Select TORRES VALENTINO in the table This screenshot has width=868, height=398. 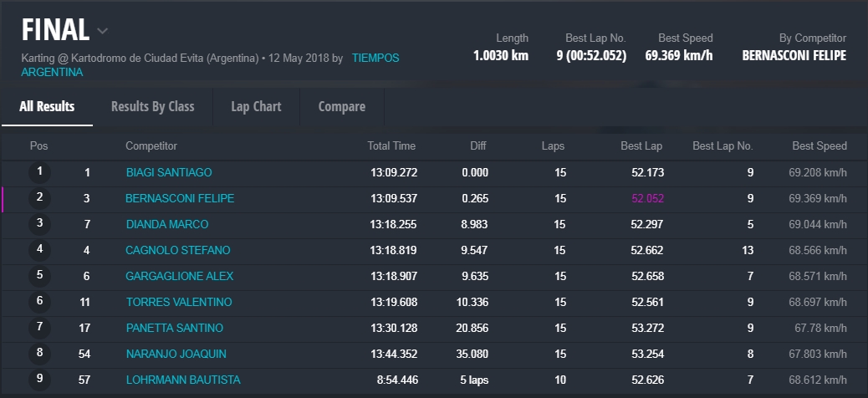[x=178, y=303]
